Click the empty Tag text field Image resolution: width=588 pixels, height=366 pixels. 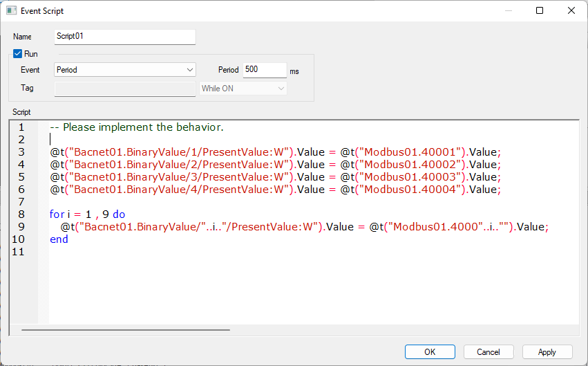click(x=125, y=89)
